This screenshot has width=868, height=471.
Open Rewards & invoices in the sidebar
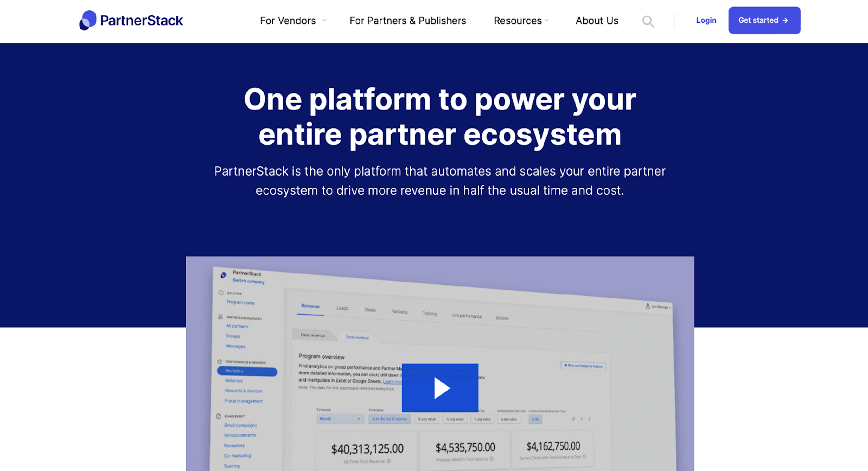pyautogui.click(x=244, y=391)
